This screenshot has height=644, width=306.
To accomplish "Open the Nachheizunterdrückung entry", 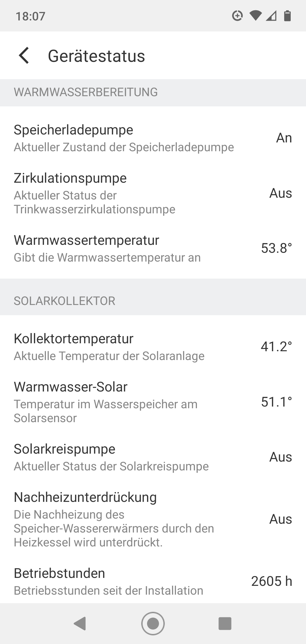I will tap(153, 519).
